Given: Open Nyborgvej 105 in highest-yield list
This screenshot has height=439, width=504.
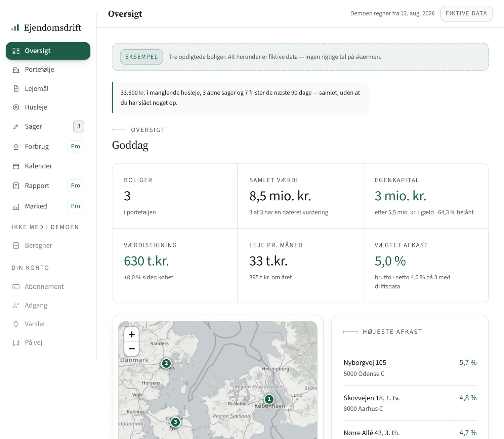Looking at the screenshot, I should pos(410,368).
